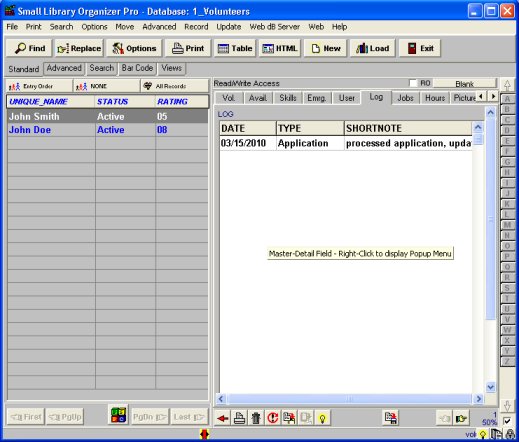
Task: Open the Hours tab
Action: (x=435, y=98)
